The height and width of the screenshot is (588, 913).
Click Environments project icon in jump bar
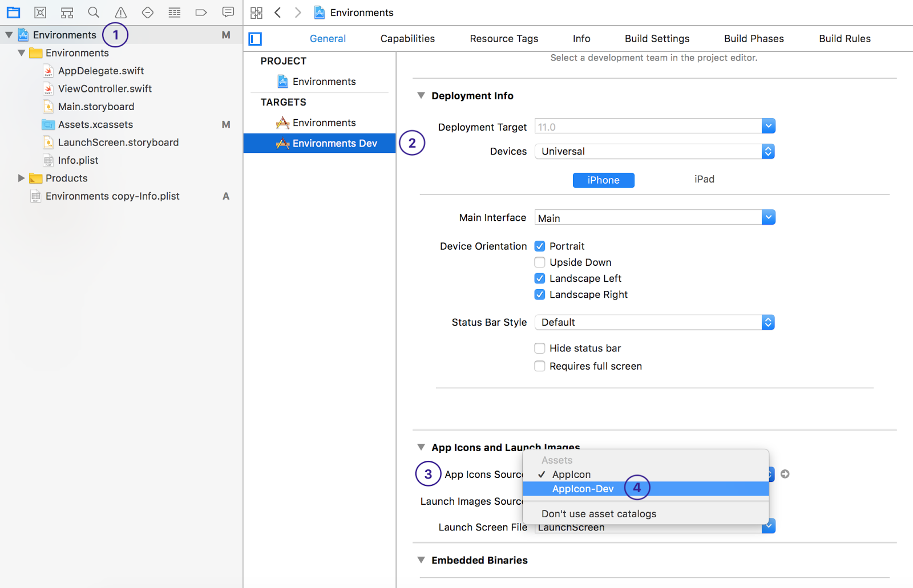tap(320, 13)
